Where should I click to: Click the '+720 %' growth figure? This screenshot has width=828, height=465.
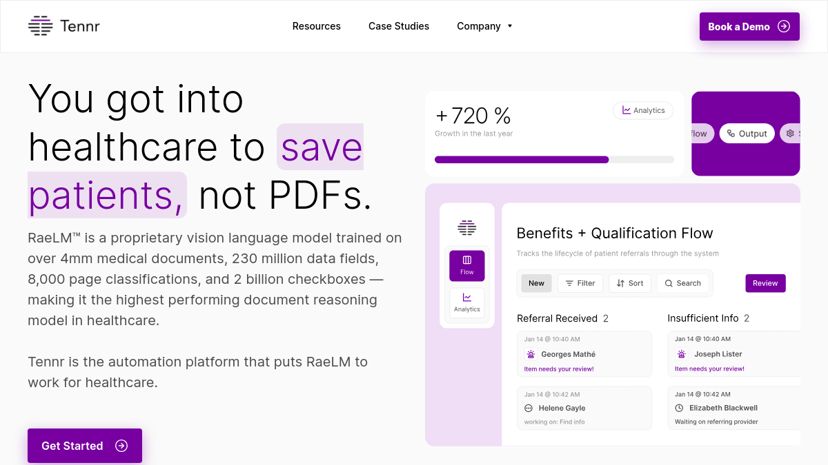[473, 116]
